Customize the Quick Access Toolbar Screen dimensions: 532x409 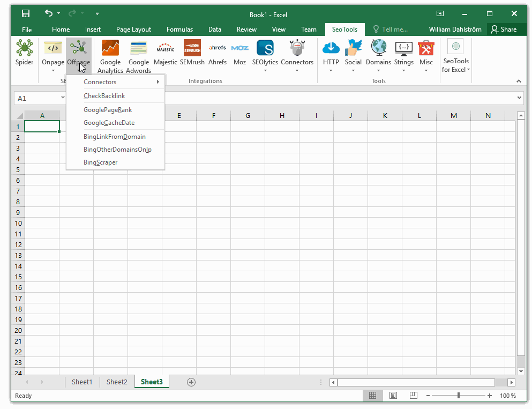tap(97, 13)
